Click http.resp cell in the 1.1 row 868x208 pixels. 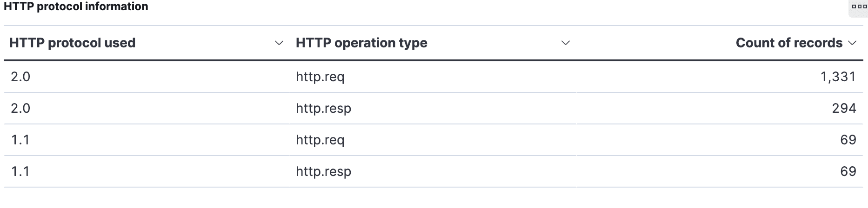coord(323,171)
